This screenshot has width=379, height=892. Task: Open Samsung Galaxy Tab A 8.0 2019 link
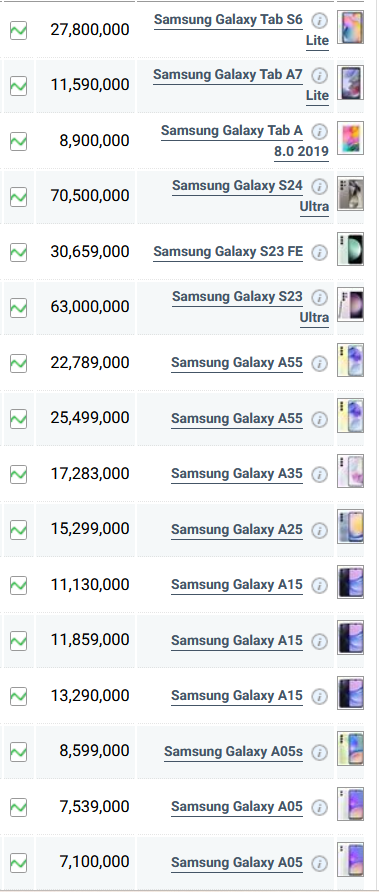245,141
